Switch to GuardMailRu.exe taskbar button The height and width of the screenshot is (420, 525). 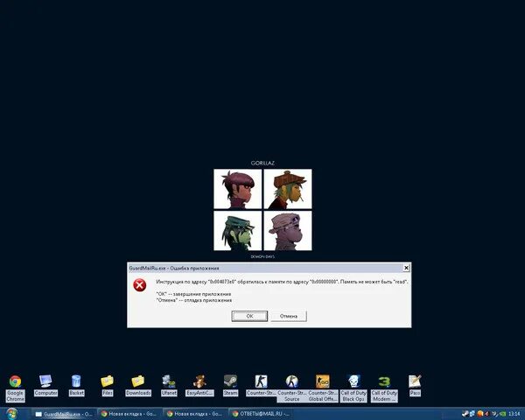(64, 414)
